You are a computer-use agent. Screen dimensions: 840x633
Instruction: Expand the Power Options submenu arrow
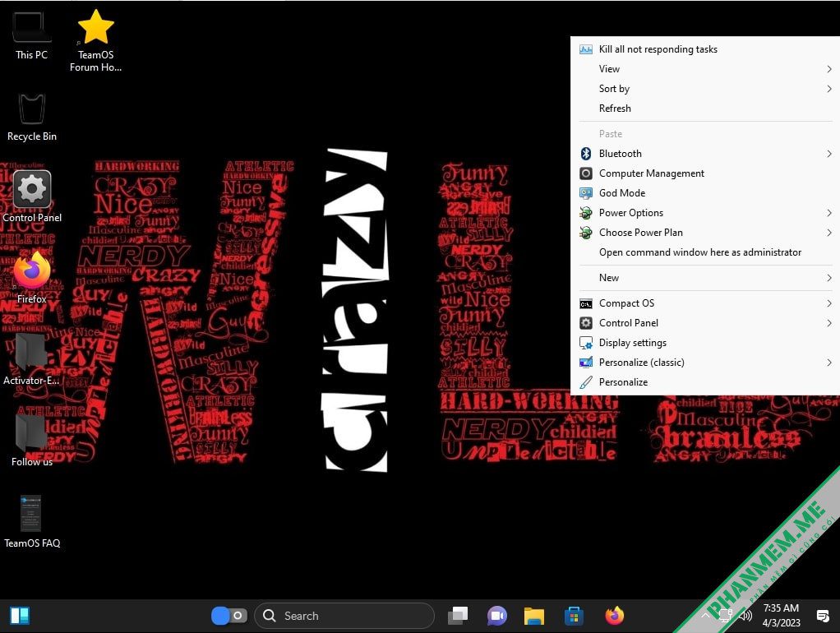tap(828, 213)
